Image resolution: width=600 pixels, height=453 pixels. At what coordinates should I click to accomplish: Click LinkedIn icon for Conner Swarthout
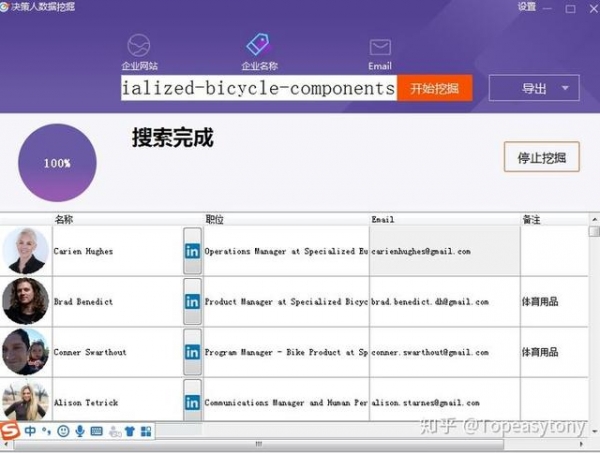[192, 352]
